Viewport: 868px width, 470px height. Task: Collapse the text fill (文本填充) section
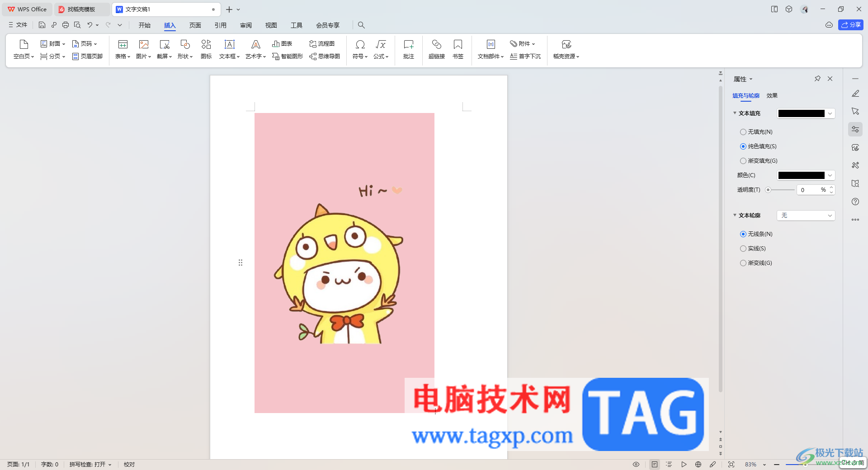point(735,113)
